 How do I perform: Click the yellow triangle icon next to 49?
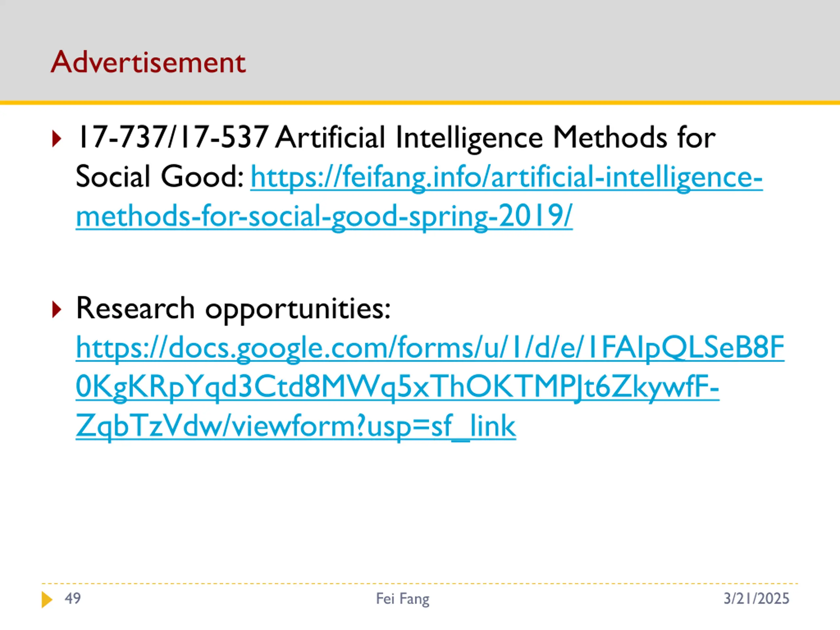pos(47,599)
